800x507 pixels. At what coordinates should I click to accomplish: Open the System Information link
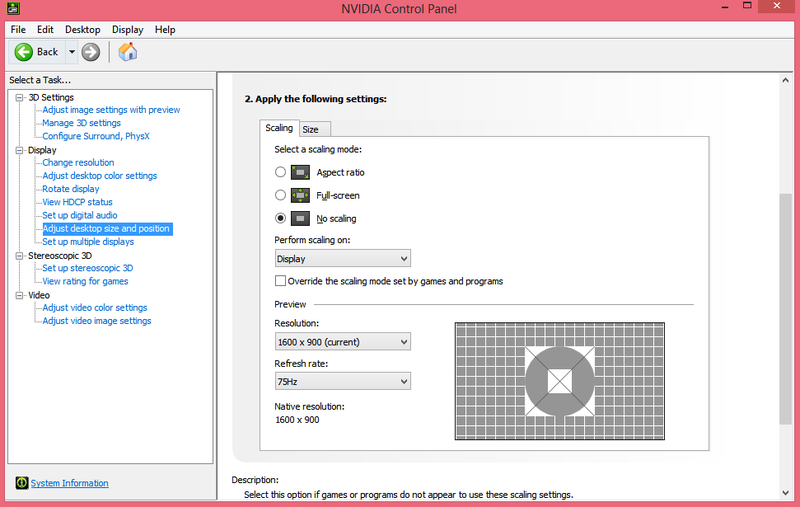(69, 483)
